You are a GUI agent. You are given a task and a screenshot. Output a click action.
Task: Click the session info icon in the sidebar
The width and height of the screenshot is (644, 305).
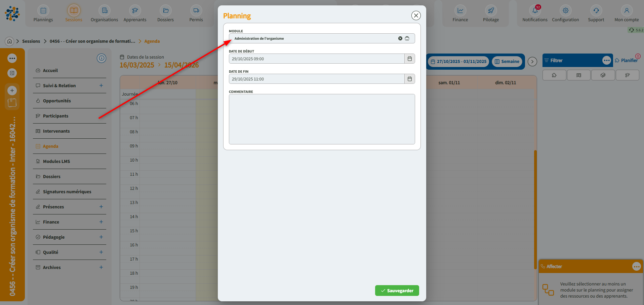point(101,58)
